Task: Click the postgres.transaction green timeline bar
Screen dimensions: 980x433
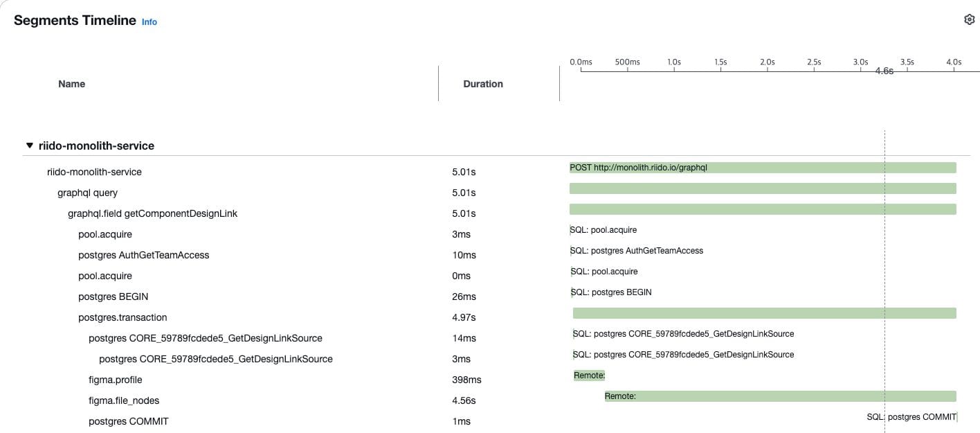Action: pyautogui.click(x=765, y=313)
